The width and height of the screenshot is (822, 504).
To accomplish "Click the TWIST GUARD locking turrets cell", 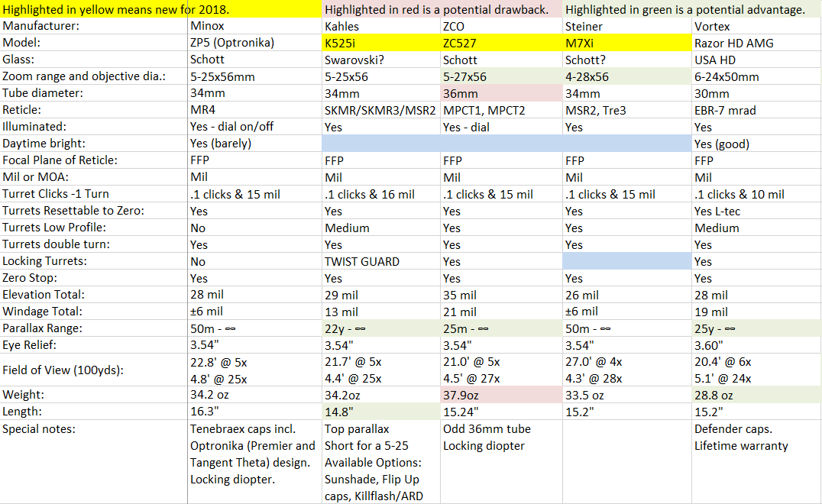I will coord(380,261).
